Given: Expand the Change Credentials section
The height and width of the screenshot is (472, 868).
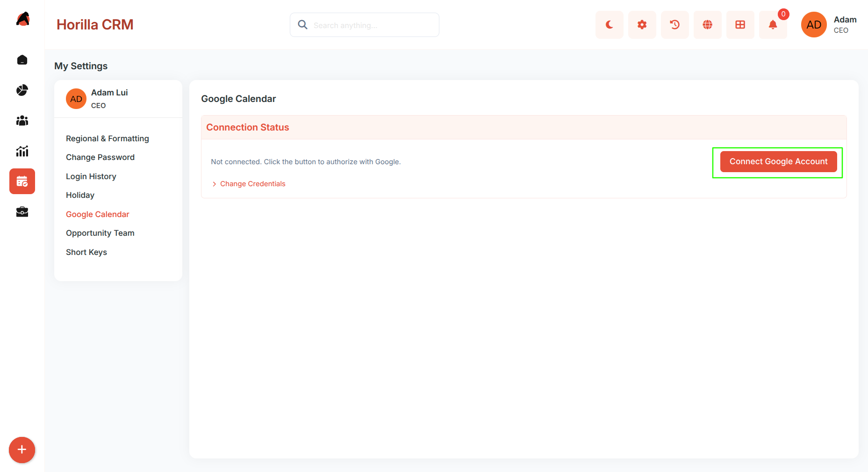Looking at the screenshot, I should point(248,184).
